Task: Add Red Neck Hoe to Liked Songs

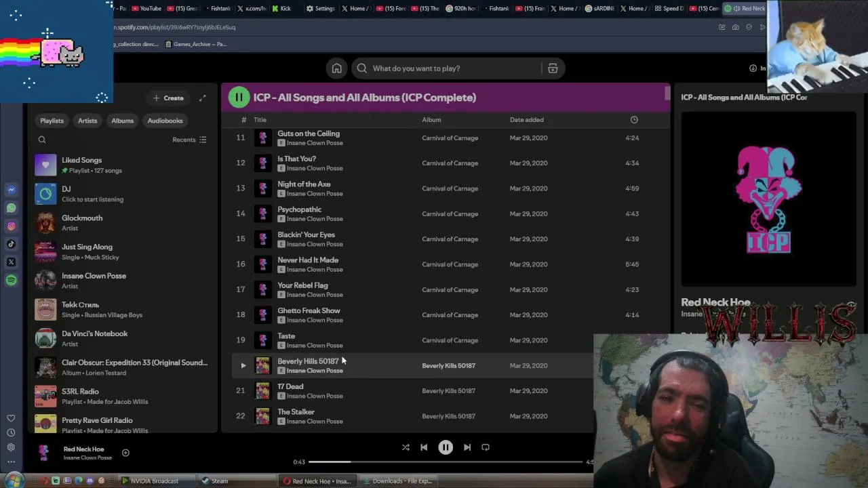Action: pyautogui.click(x=125, y=453)
